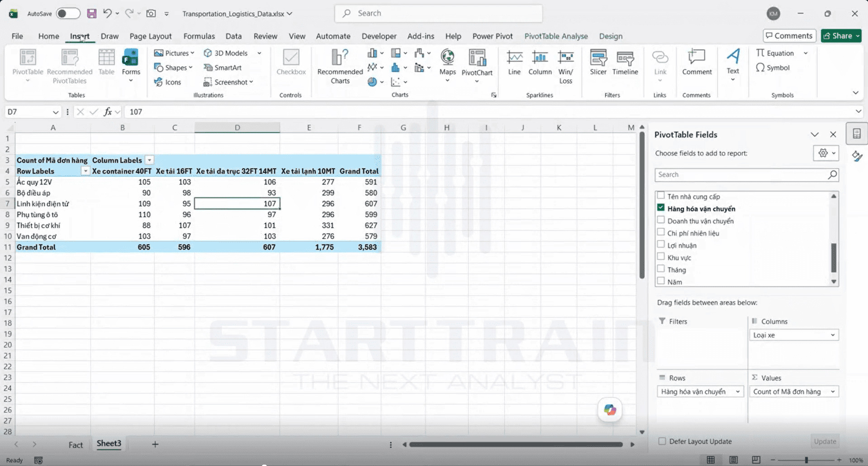The image size is (868, 466).
Task: Insert a PivotChart
Action: click(x=477, y=67)
